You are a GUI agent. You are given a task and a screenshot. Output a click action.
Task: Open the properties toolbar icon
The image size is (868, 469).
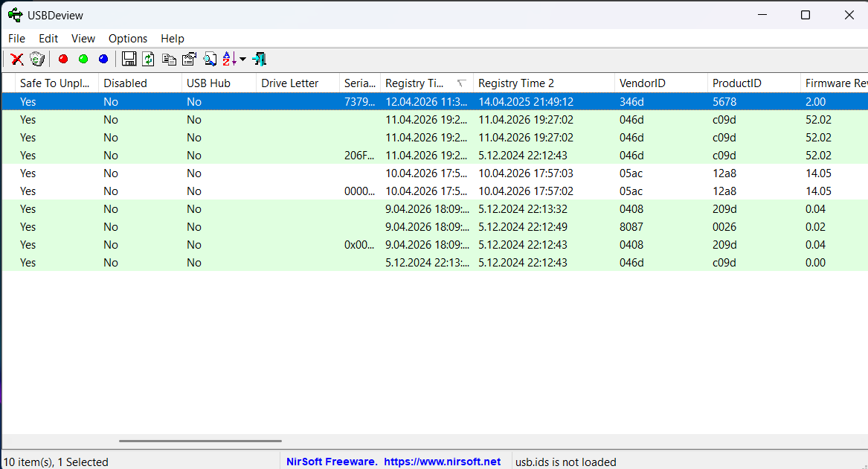190,59
